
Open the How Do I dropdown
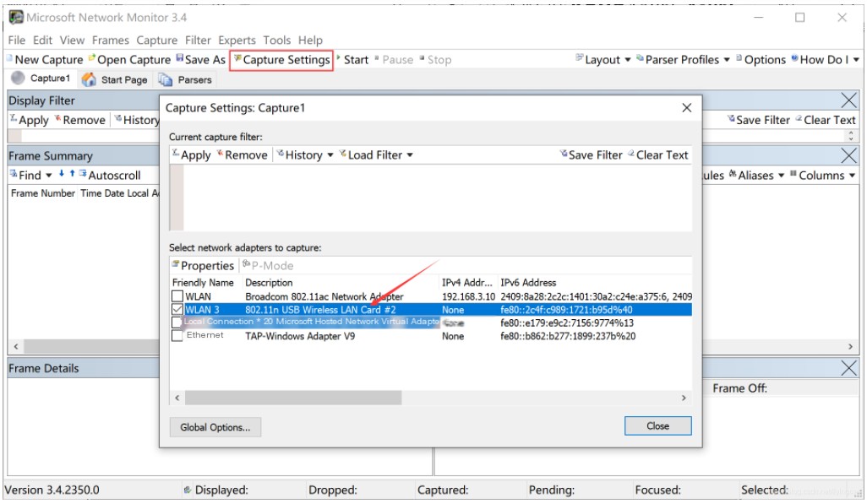[825, 60]
